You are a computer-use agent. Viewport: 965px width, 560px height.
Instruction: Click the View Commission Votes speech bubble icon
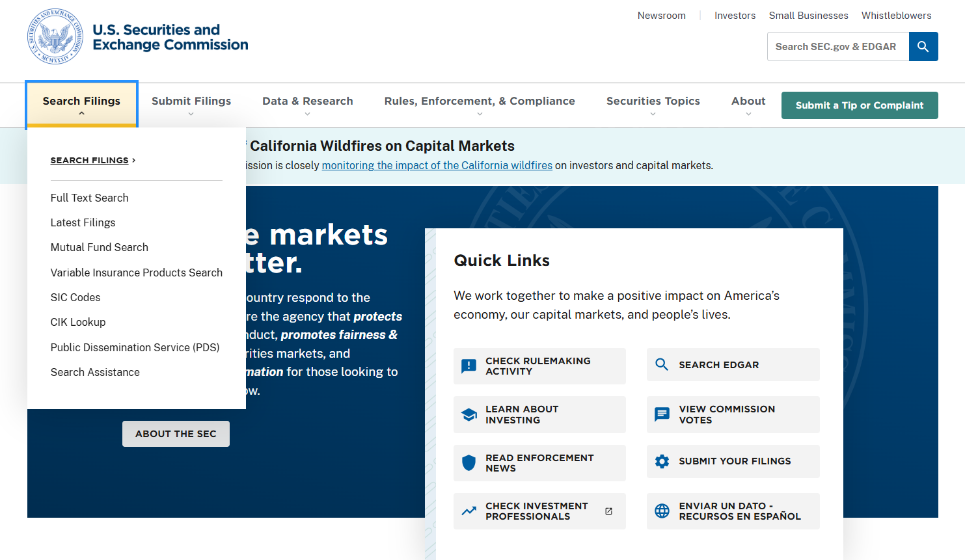(x=662, y=414)
